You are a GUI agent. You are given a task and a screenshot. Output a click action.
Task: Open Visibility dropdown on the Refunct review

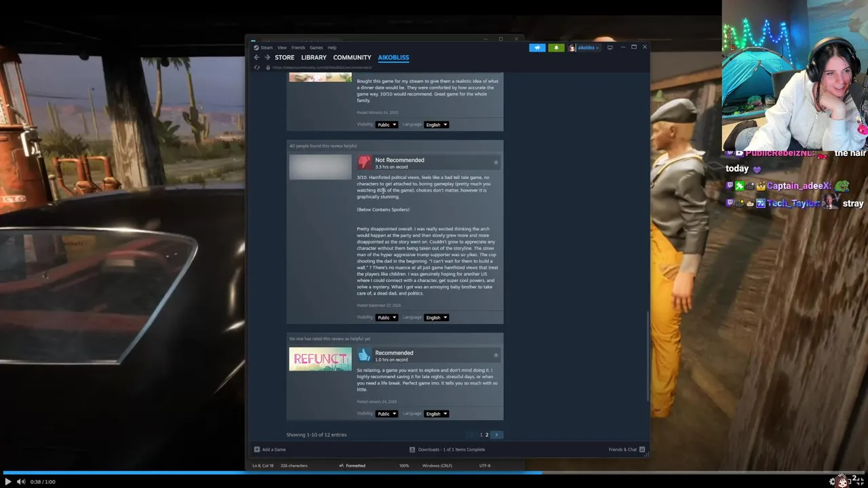coord(387,413)
